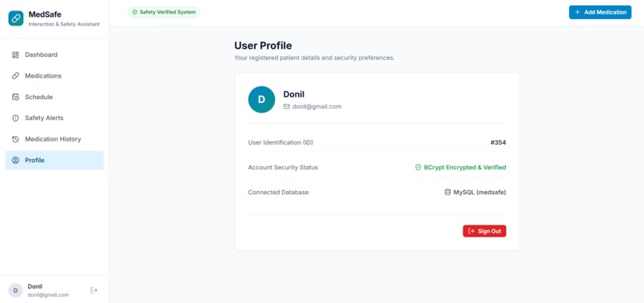Click the logout arrow icon in sidebar footer
The image size is (644, 303).
[94, 290]
